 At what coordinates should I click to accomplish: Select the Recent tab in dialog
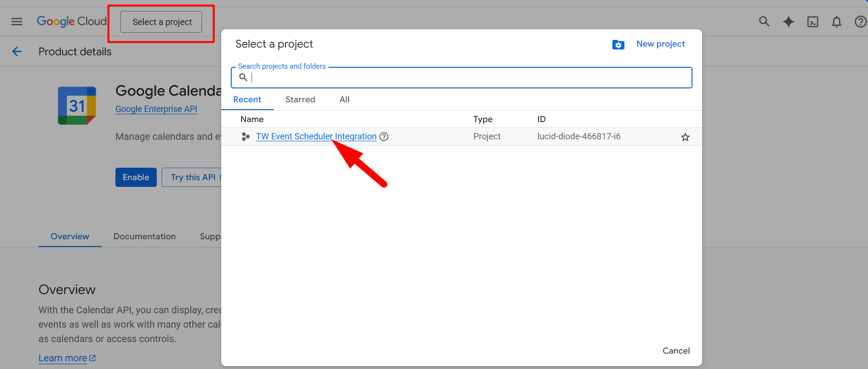pos(247,99)
